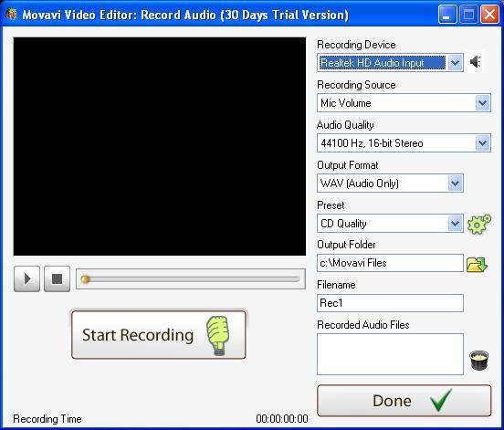Click the Filename field Rec1
504x430 pixels.
(390, 303)
